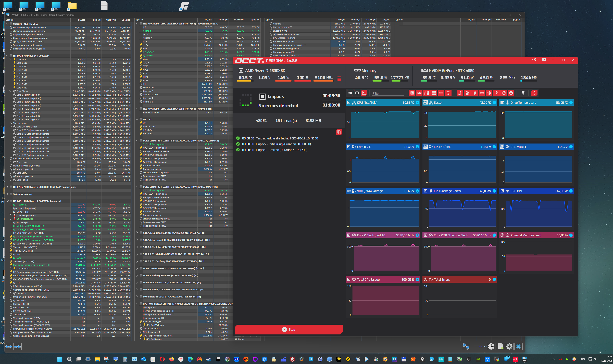
Task: Collapse the Core VIDs tree node
Action: [11, 59]
